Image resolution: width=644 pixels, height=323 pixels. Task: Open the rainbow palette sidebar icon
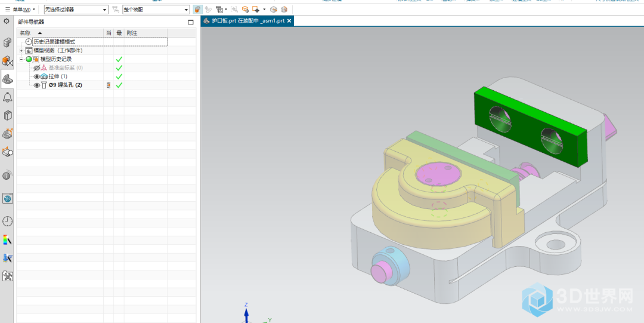click(x=8, y=239)
